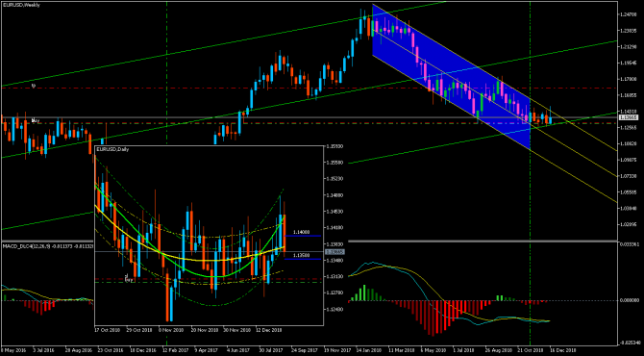Select the blue shaded descending channel
Image resolution: width=644 pixels, height=356 pixels.
pos(452,76)
